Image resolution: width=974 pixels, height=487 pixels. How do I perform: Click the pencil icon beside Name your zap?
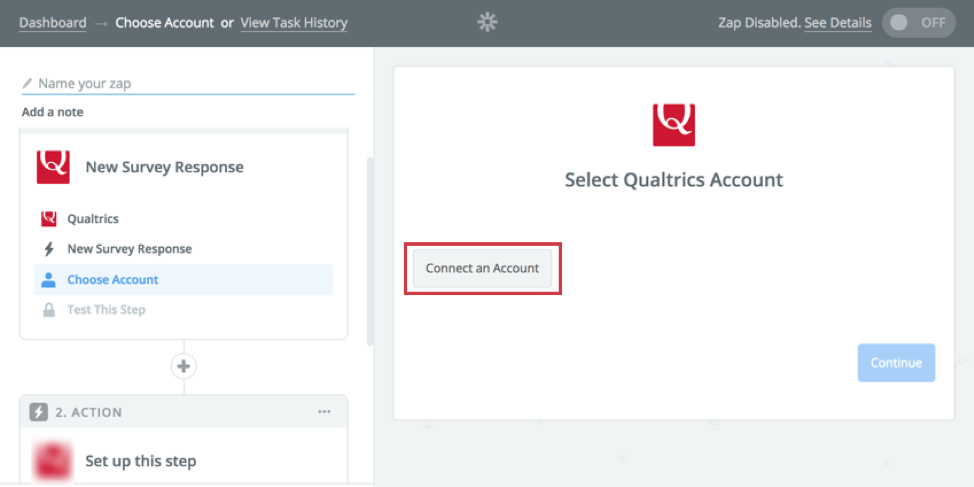(x=27, y=83)
